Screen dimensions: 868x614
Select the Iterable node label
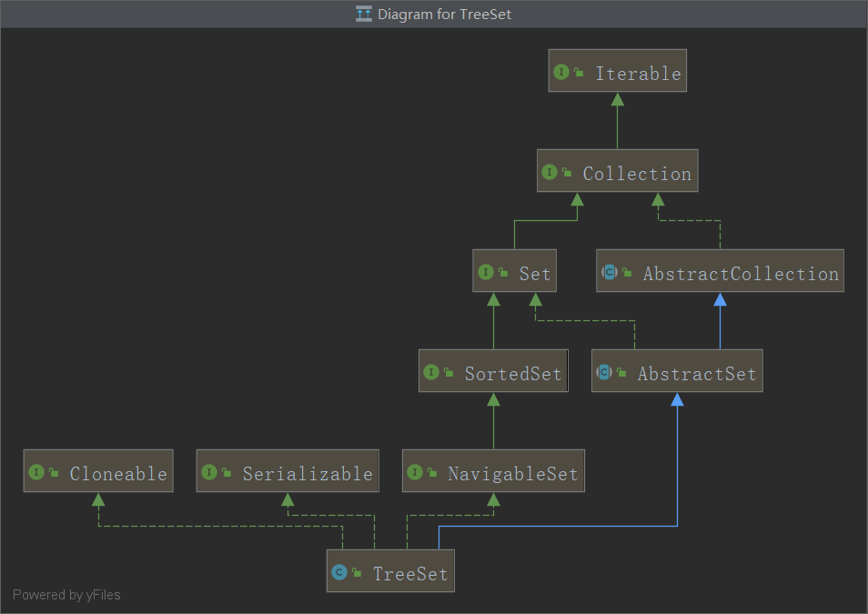click(x=638, y=74)
